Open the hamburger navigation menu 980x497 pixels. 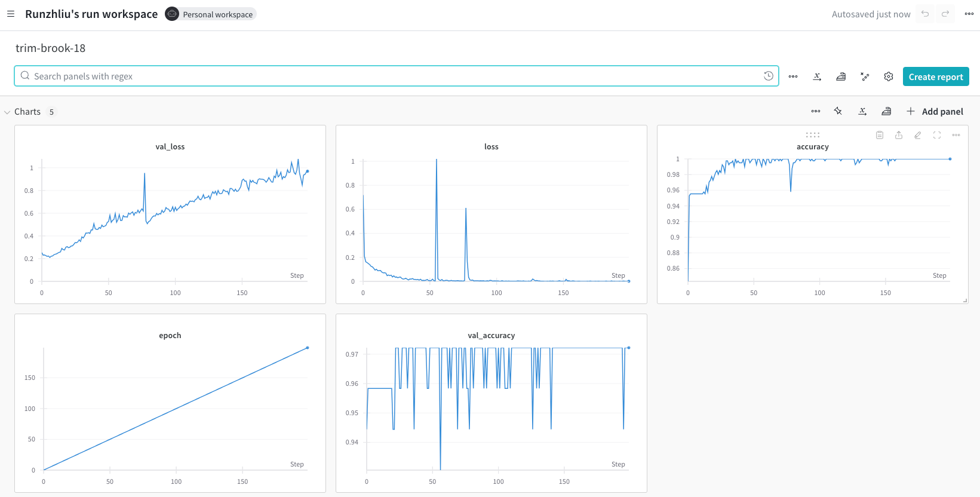[11, 14]
